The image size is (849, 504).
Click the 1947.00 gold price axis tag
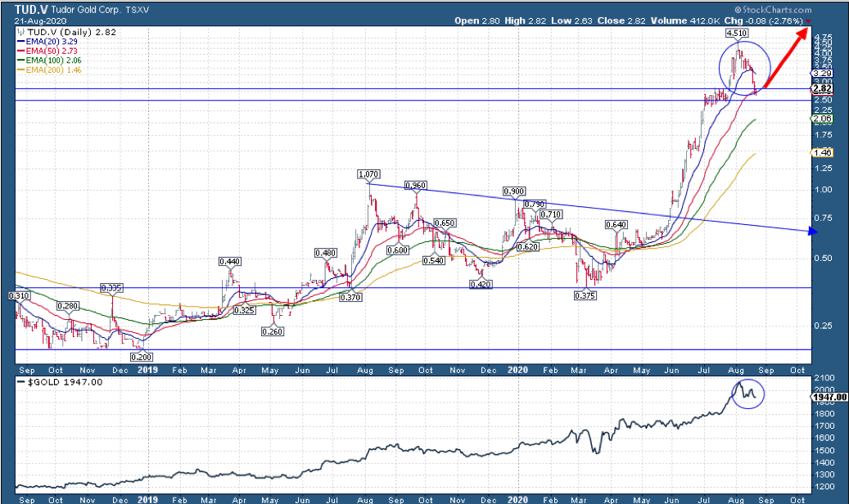[x=829, y=397]
